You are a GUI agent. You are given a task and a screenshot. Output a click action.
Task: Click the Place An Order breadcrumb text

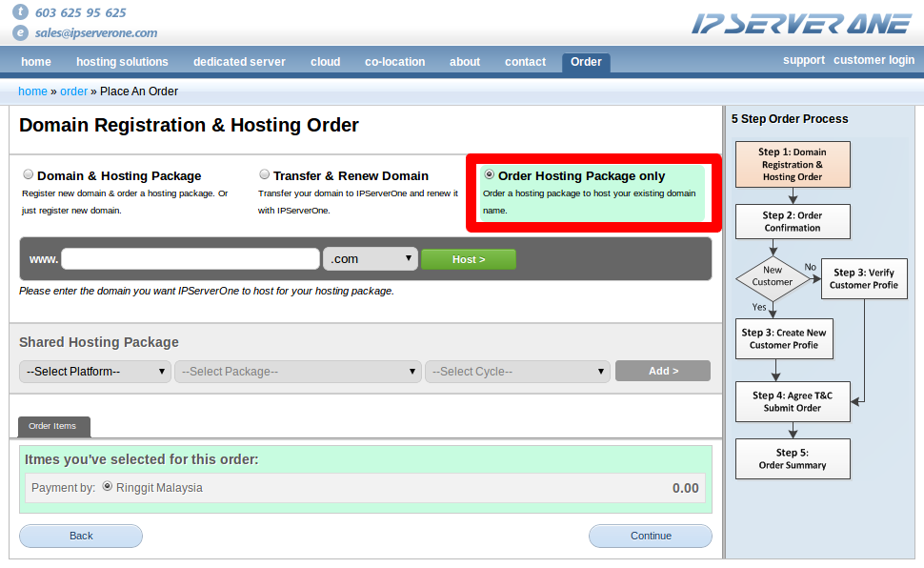click(x=139, y=91)
